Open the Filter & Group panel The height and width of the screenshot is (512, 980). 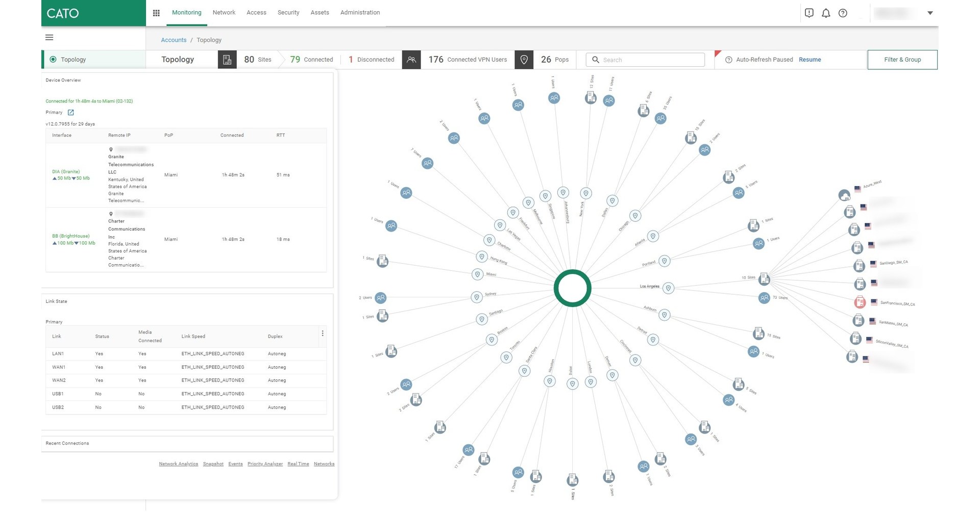902,60
